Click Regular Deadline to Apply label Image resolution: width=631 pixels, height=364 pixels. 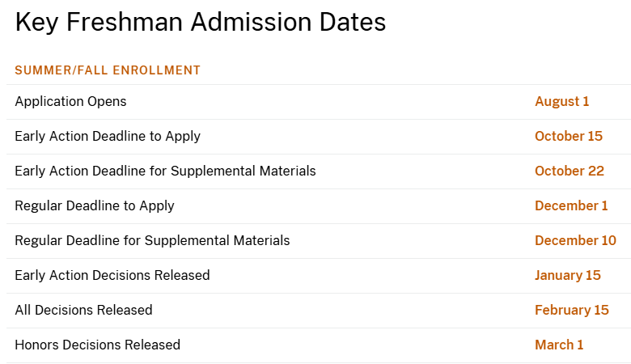click(x=95, y=206)
